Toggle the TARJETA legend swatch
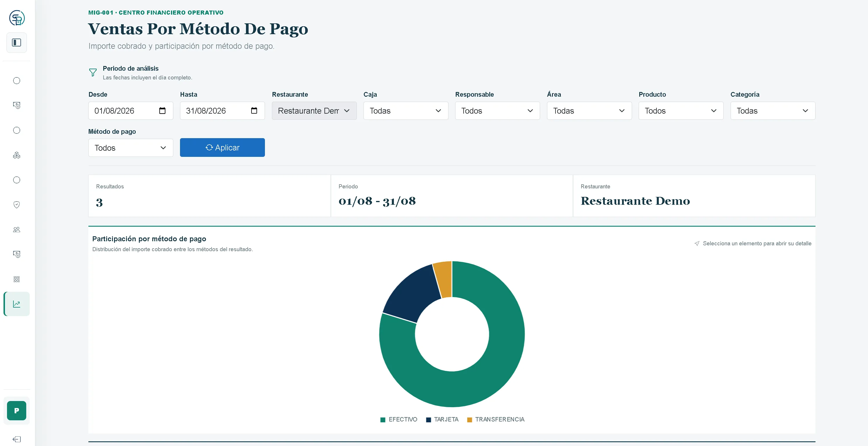Screen dimensions: 868x446 [428, 420]
